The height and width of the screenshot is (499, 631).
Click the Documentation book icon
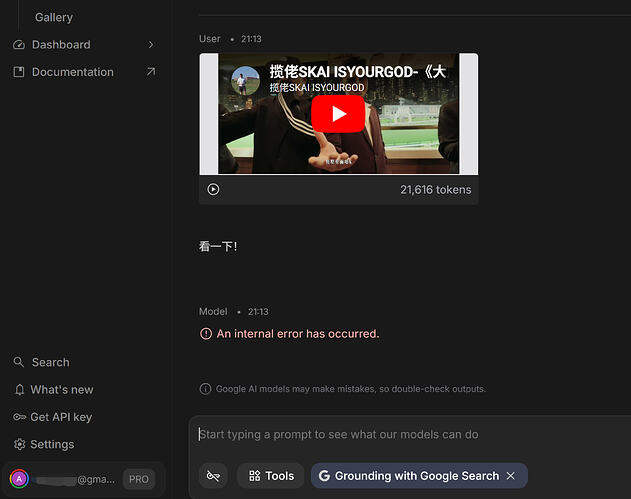[x=19, y=72]
